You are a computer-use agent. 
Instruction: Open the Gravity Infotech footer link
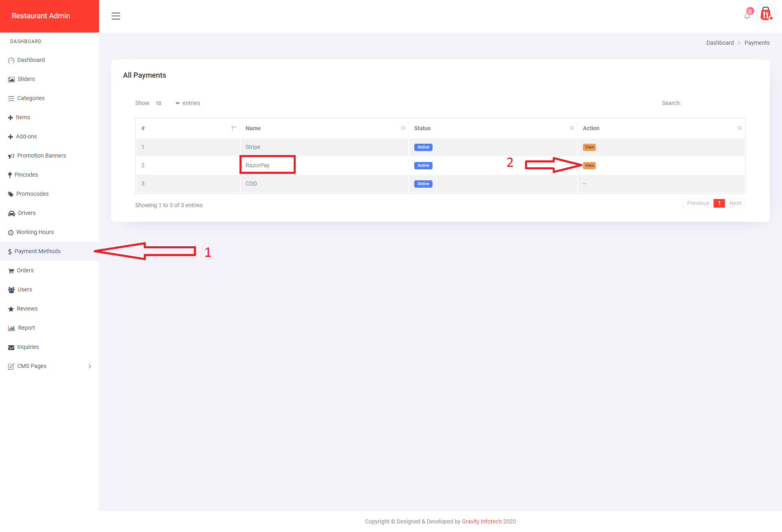(x=481, y=521)
